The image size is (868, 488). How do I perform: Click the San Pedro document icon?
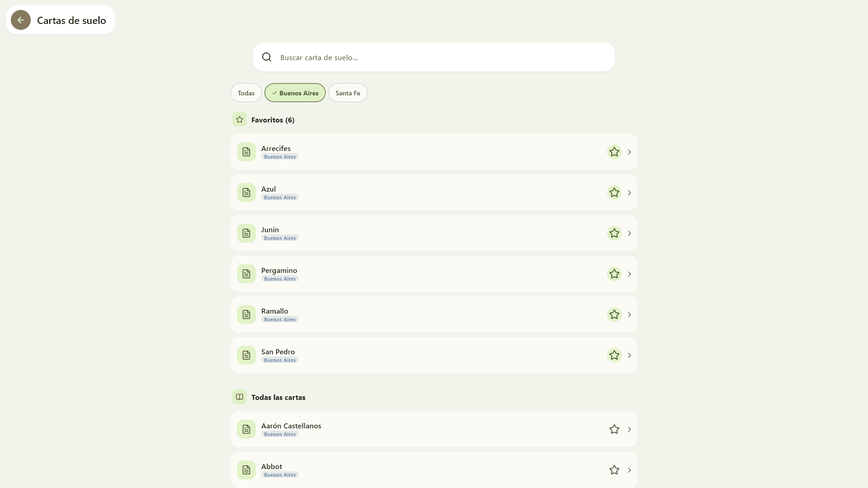point(246,355)
